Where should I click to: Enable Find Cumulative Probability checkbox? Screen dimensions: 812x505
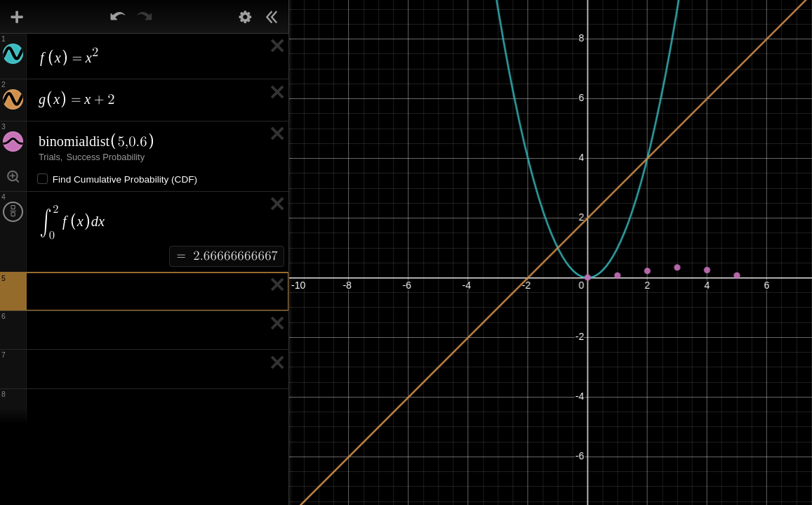(43, 179)
